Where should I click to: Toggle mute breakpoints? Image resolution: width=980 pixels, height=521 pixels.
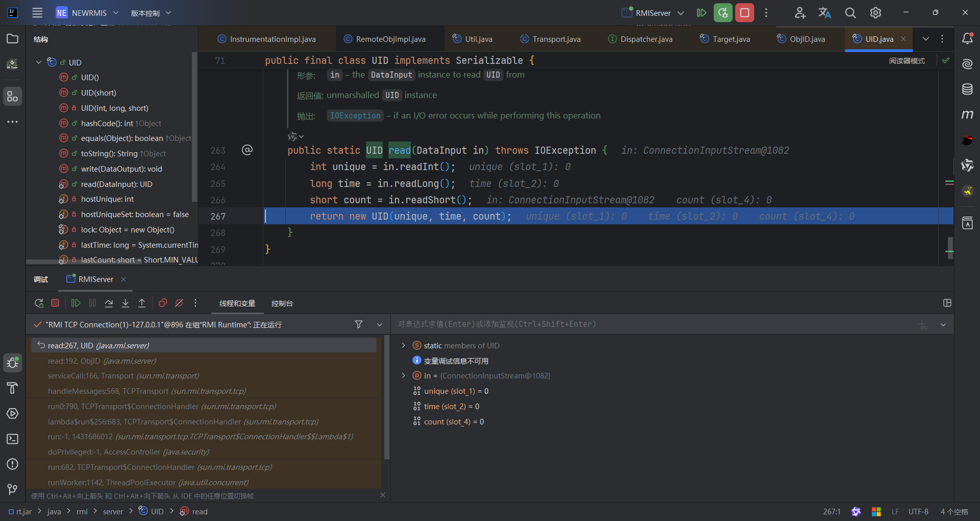[179, 303]
